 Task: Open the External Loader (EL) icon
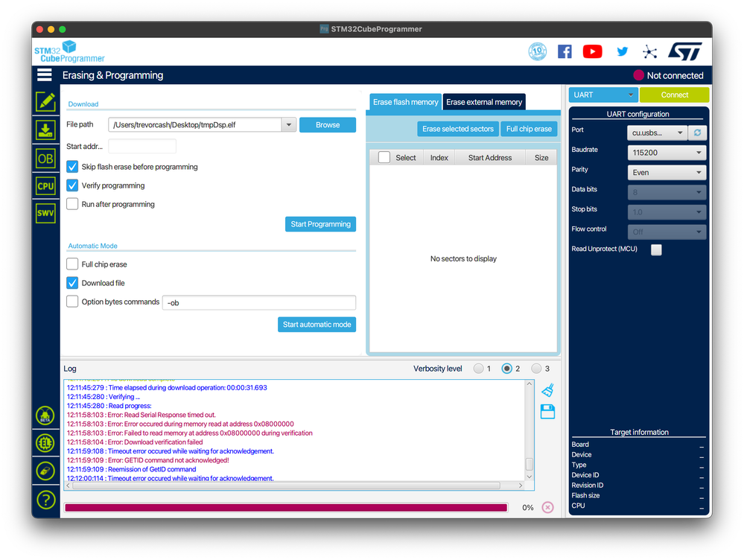coord(45,443)
